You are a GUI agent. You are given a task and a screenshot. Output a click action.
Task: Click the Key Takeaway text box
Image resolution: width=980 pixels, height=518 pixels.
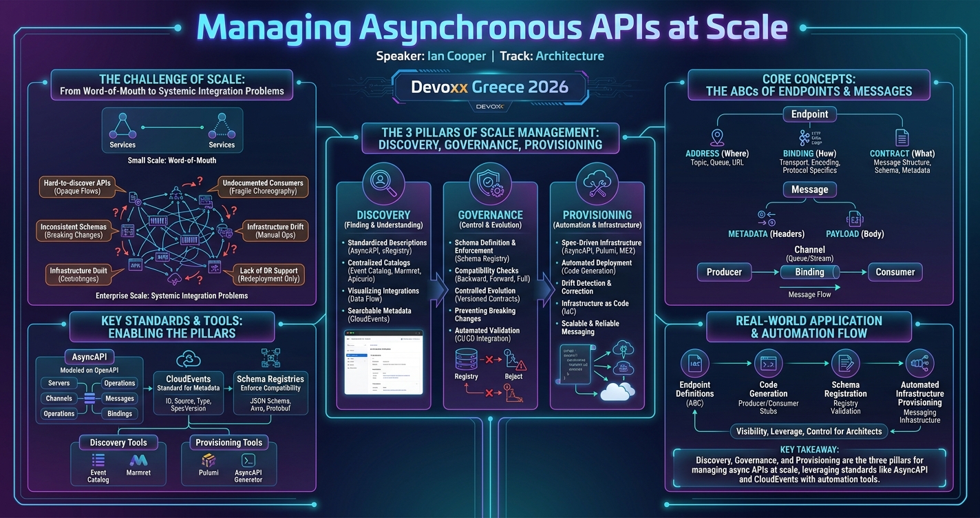[x=809, y=469]
